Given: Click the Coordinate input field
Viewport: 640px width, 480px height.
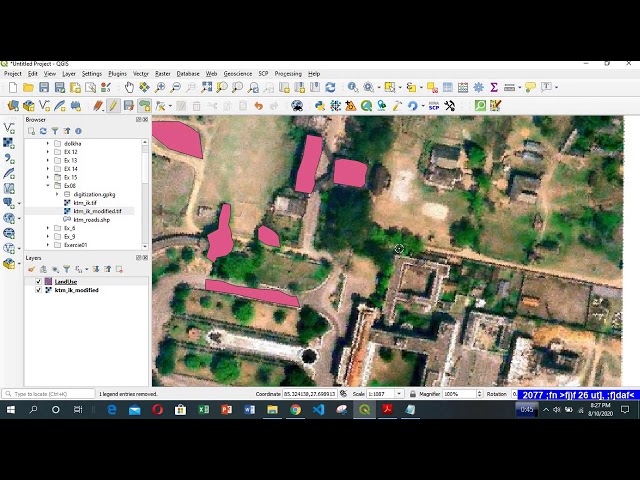Looking at the screenshot, I should (309, 394).
